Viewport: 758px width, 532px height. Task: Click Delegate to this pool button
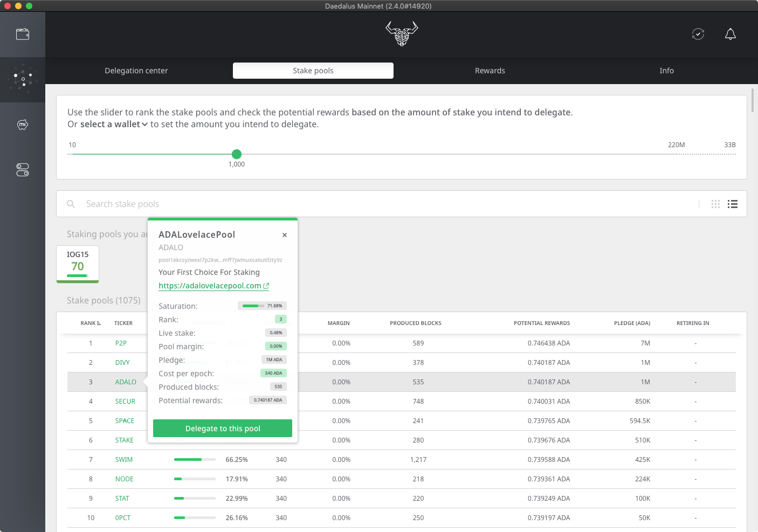pos(223,429)
